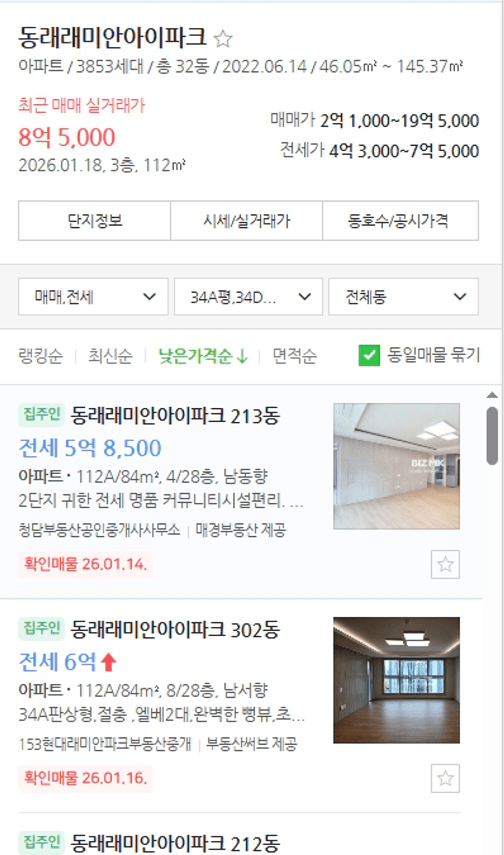Image resolution: width=504 pixels, height=855 pixels.
Task: Sort listings by 랭킹순
Action: [40, 356]
